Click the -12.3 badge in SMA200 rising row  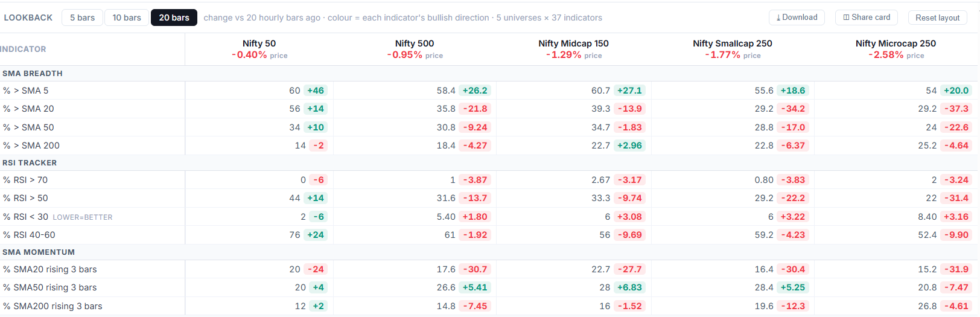tap(793, 306)
